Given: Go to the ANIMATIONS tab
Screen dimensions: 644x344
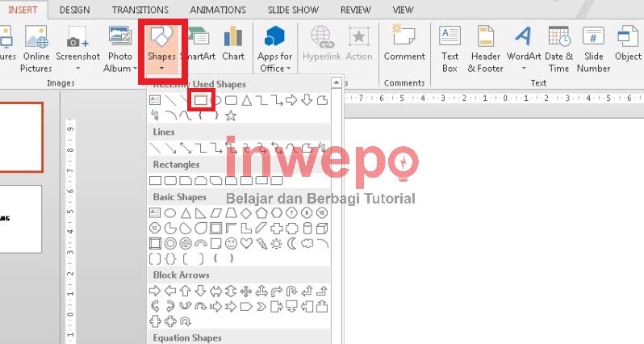Looking at the screenshot, I should click(x=218, y=10).
